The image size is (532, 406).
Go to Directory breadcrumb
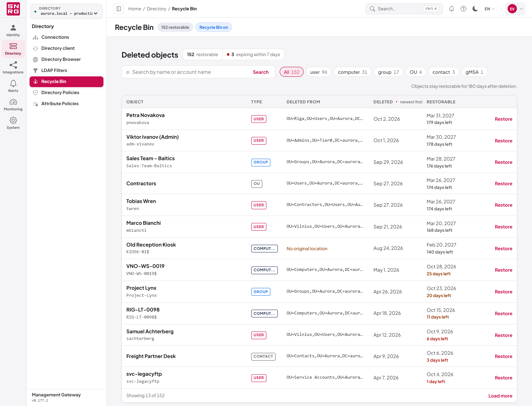(x=156, y=9)
